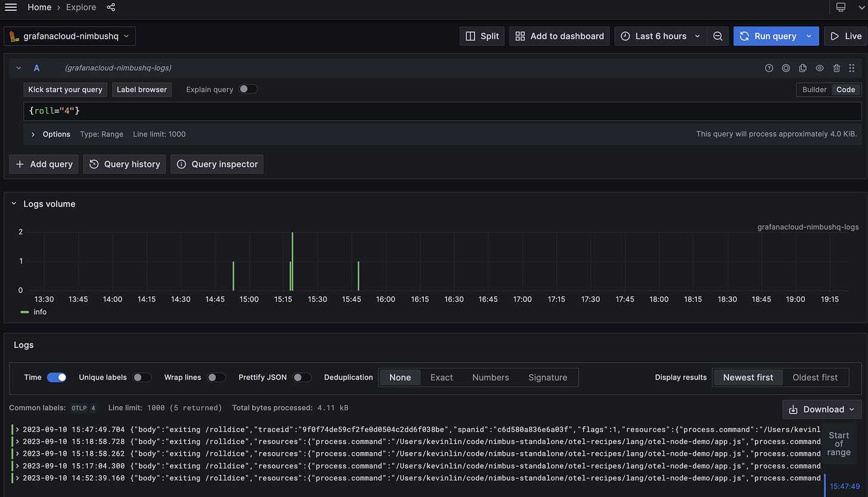Image resolution: width=868 pixels, height=497 pixels.
Task: Hide query A with the eye icon
Action: coord(820,68)
